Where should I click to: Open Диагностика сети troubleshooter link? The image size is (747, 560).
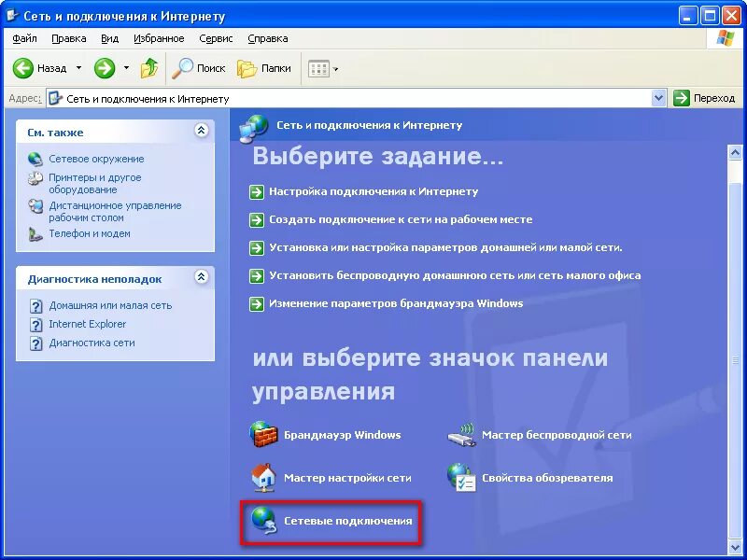click(x=92, y=343)
